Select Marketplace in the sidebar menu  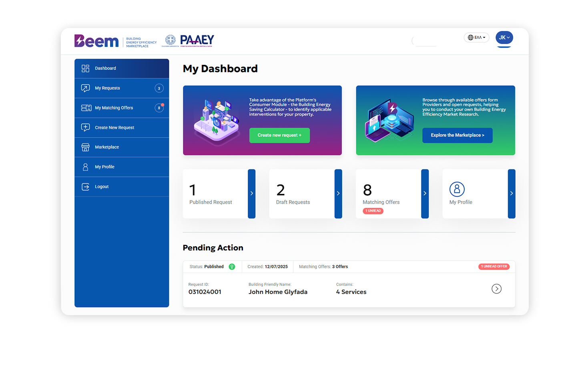click(x=107, y=147)
